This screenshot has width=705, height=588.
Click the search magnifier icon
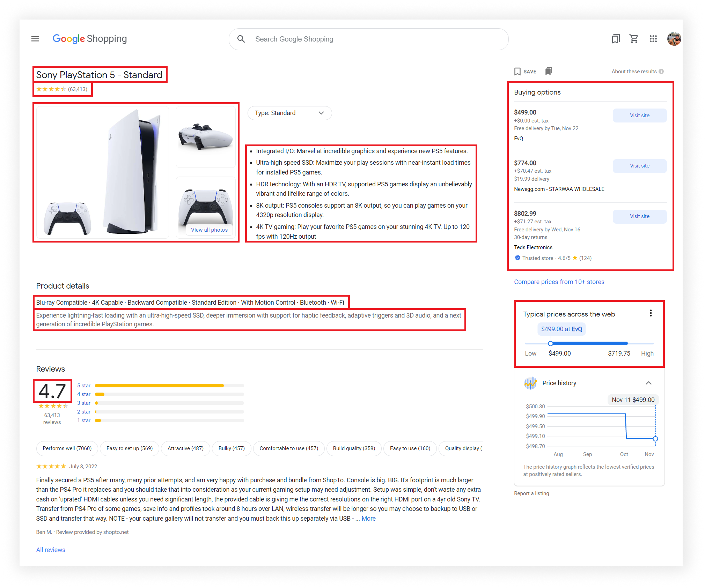click(241, 39)
